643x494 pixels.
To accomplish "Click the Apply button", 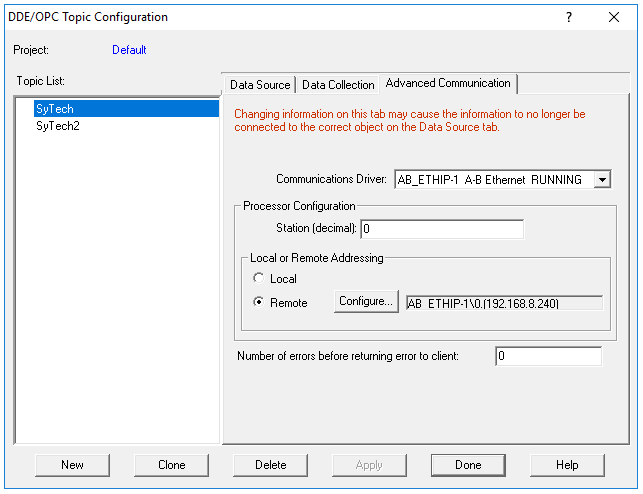I will point(369,465).
